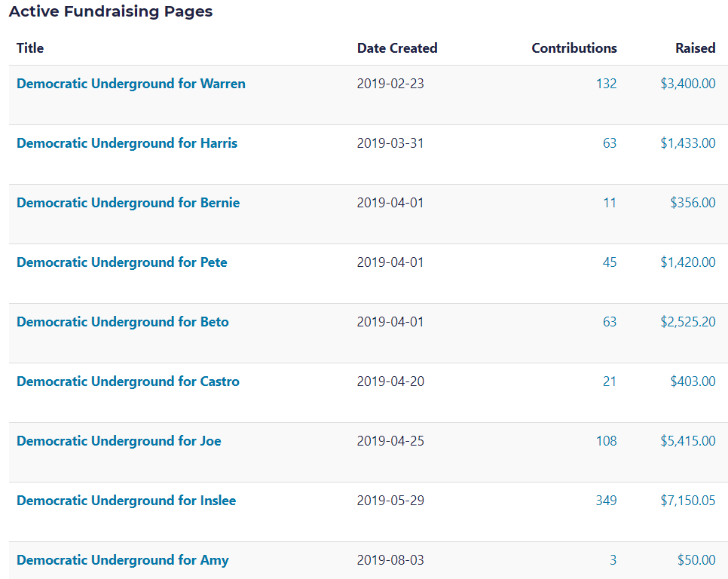Click the Date Created column header
The width and height of the screenshot is (728, 579).
[x=396, y=48]
